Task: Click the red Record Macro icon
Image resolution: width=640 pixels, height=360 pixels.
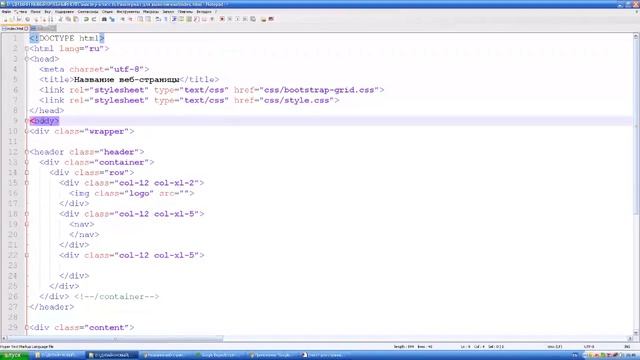Action: [x=222, y=19]
